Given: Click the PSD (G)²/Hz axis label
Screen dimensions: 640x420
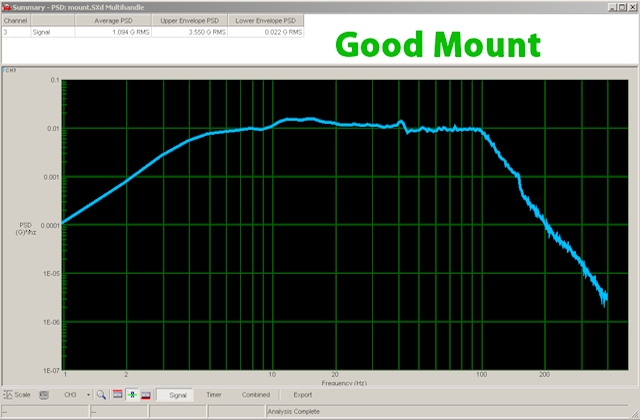Looking at the screenshot, I should point(26,229).
